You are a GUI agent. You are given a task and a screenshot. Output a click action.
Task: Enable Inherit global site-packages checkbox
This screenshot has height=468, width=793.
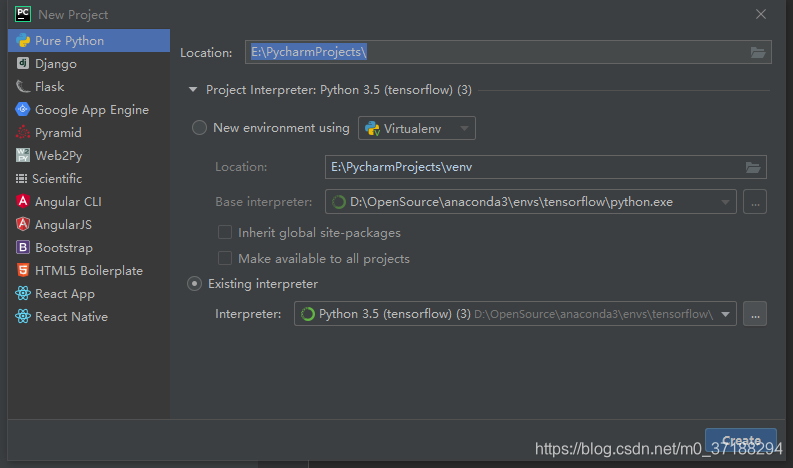225,232
